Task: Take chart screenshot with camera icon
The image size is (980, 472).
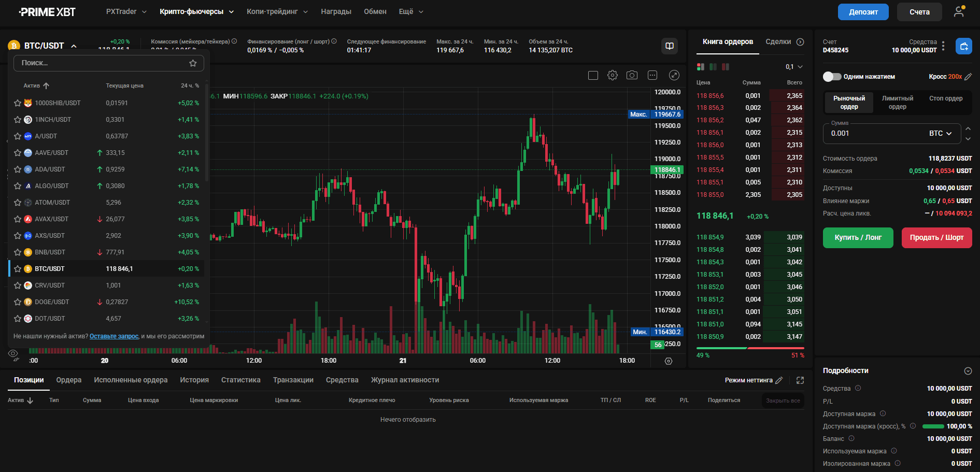Action: (632, 75)
